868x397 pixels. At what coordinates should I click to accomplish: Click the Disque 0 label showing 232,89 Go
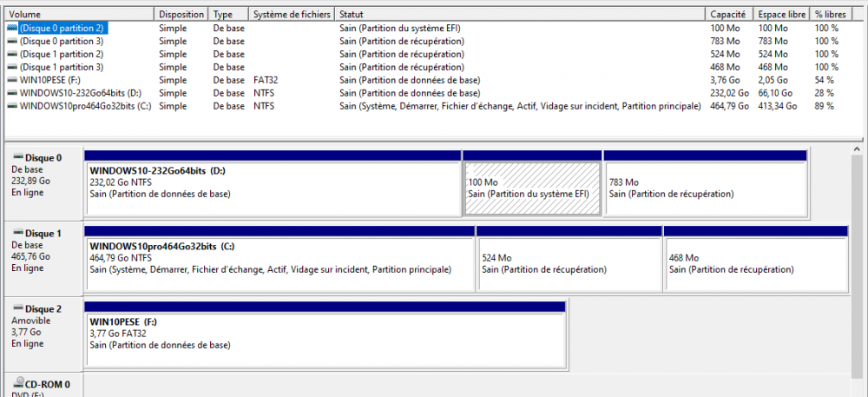pyautogui.click(x=43, y=182)
